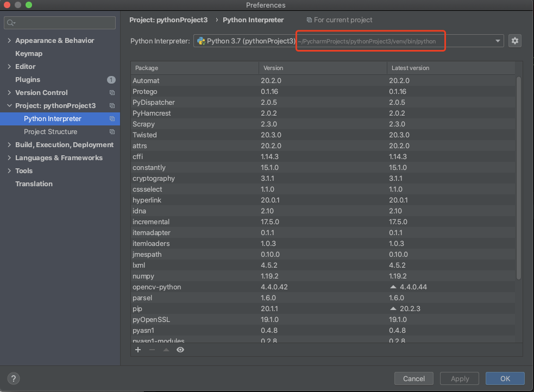
Task: Select the Twisted package row
Action: coord(323,135)
